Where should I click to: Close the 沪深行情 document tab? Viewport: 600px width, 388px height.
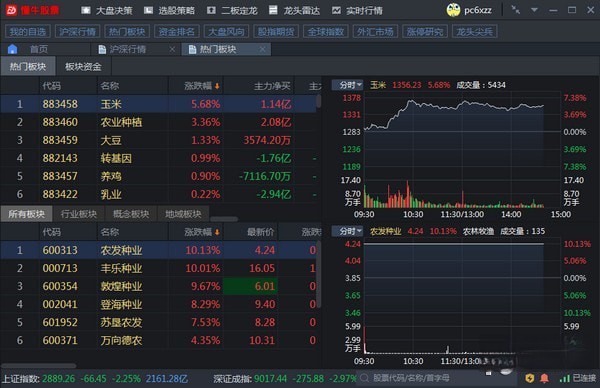(x=172, y=49)
